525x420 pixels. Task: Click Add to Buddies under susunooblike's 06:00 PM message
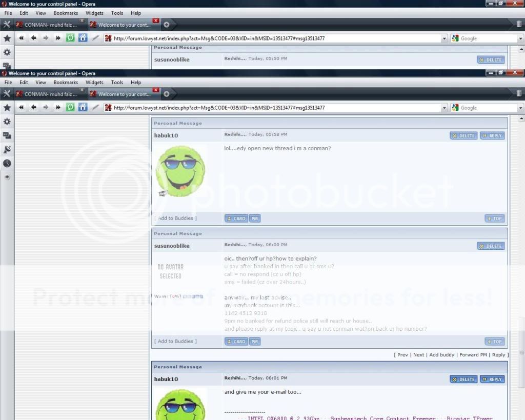[175, 342]
